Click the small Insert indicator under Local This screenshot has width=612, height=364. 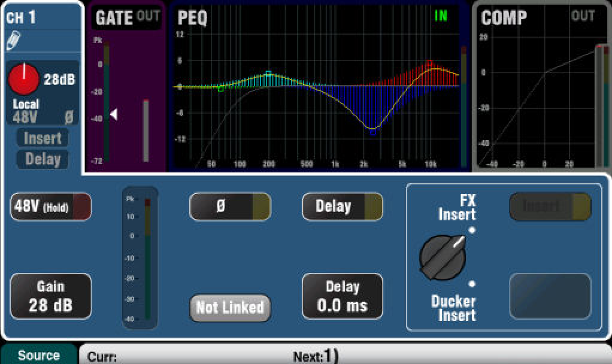43,138
